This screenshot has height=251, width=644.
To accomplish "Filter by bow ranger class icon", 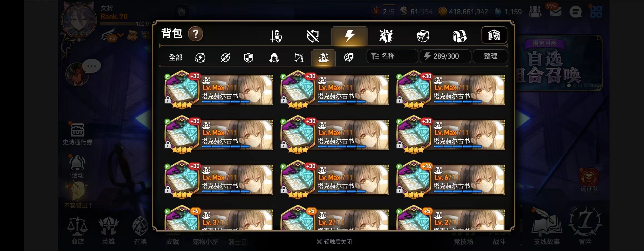I will point(299,58).
